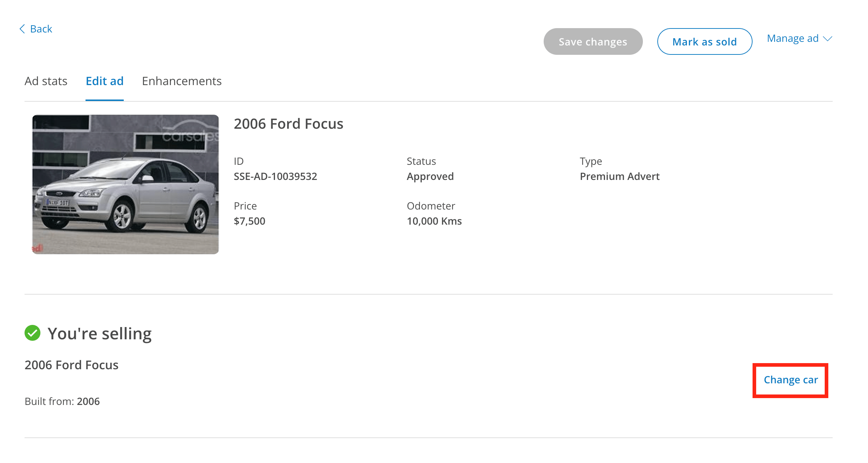Switch to the Ad stats tab

pyautogui.click(x=46, y=81)
